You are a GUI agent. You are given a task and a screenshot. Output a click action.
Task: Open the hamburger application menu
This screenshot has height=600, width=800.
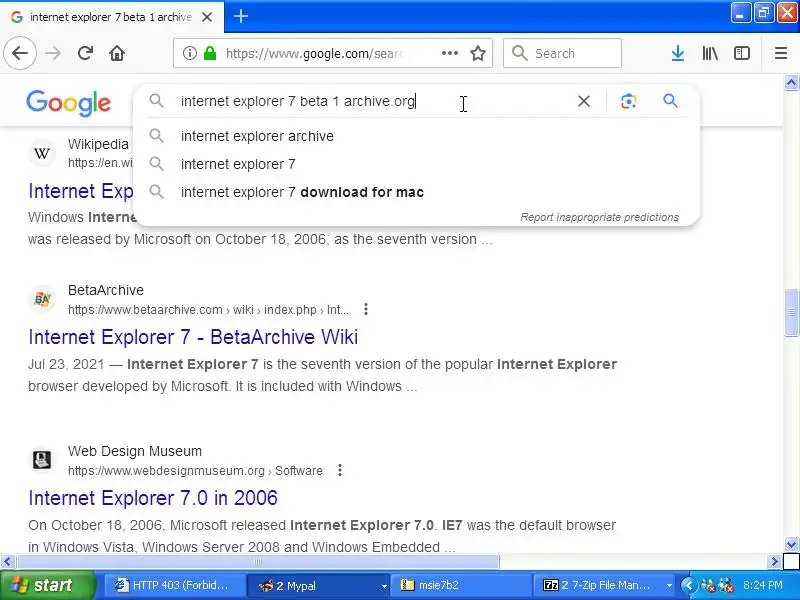781,53
